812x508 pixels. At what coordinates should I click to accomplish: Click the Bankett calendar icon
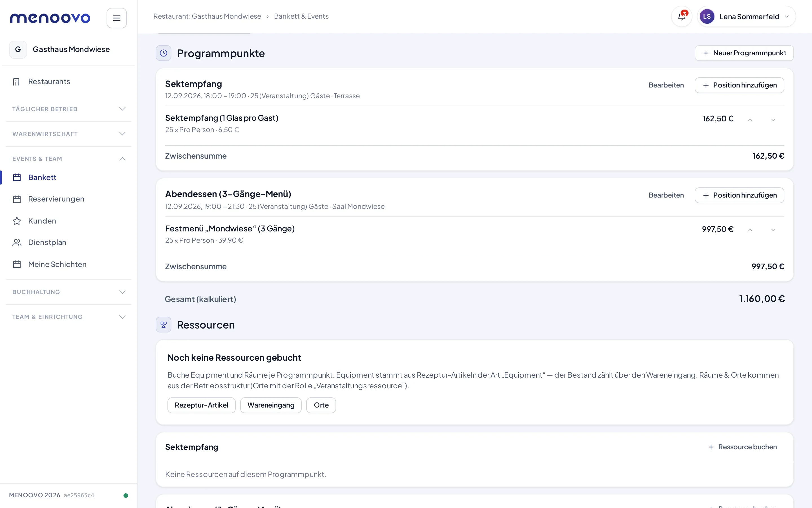pos(17,178)
